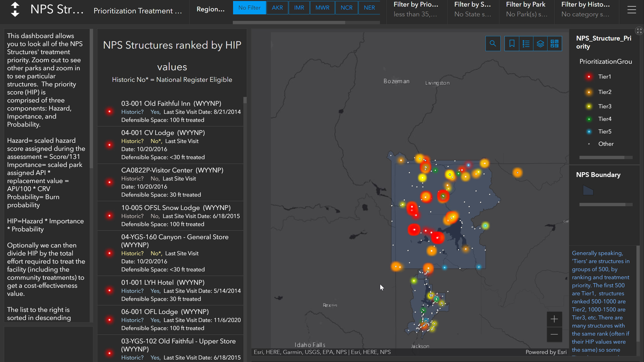The image size is (644, 362).
Task: Select the AKR region filter
Action: (277, 8)
